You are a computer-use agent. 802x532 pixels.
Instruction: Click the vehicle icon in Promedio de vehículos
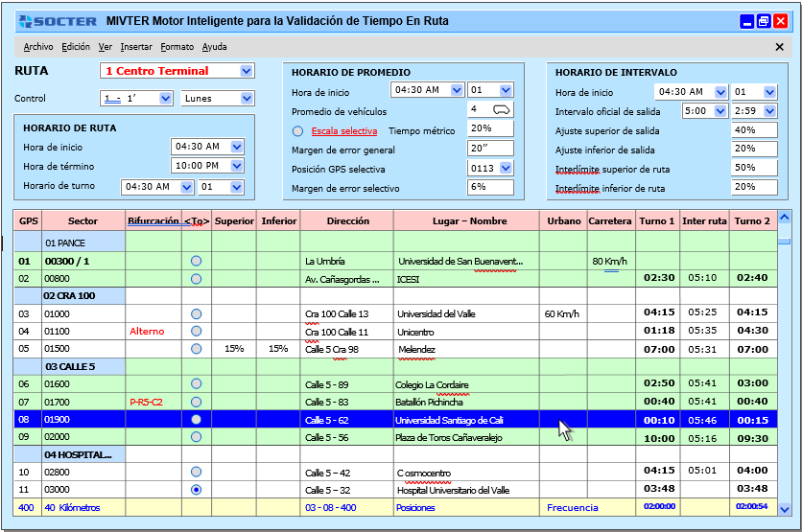point(501,109)
